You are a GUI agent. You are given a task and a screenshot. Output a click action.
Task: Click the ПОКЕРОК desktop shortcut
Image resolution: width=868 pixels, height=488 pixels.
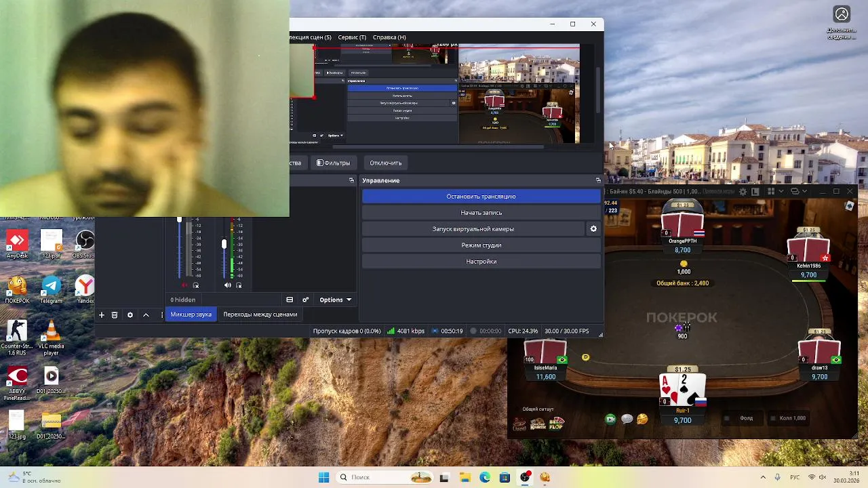pyautogui.click(x=17, y=290)
